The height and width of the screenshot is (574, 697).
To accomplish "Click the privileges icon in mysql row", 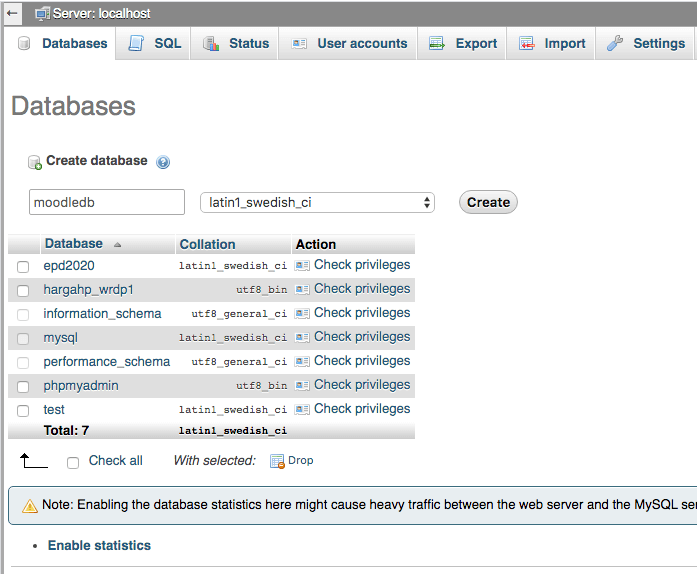I will 302,337.
